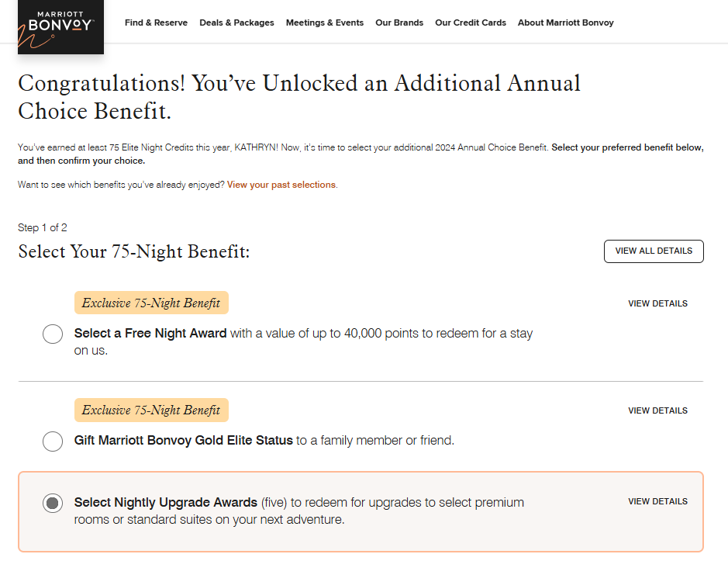
Task: Click the VIEW ALL DETAILS button
Action: tap(653, 251)
